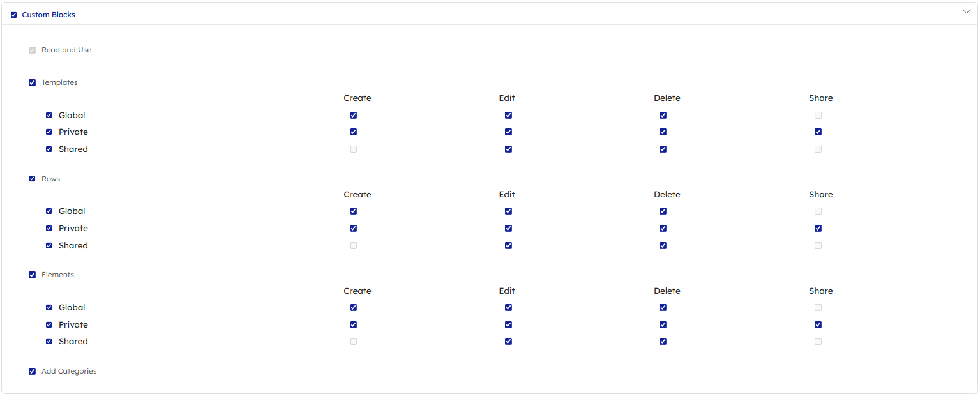Uncheck Delete for Elements Shared
980x396 pixels.
(663, 342)
